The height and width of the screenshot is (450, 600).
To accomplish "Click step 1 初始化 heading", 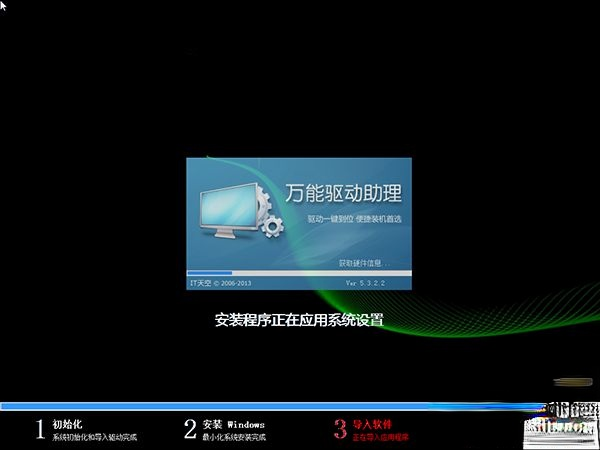I will (x=67, y=424).
